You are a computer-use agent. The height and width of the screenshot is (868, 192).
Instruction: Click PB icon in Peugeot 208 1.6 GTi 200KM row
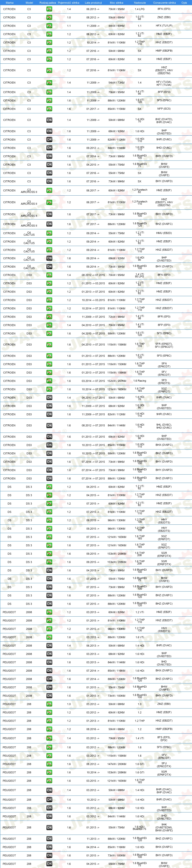point(49,764)
